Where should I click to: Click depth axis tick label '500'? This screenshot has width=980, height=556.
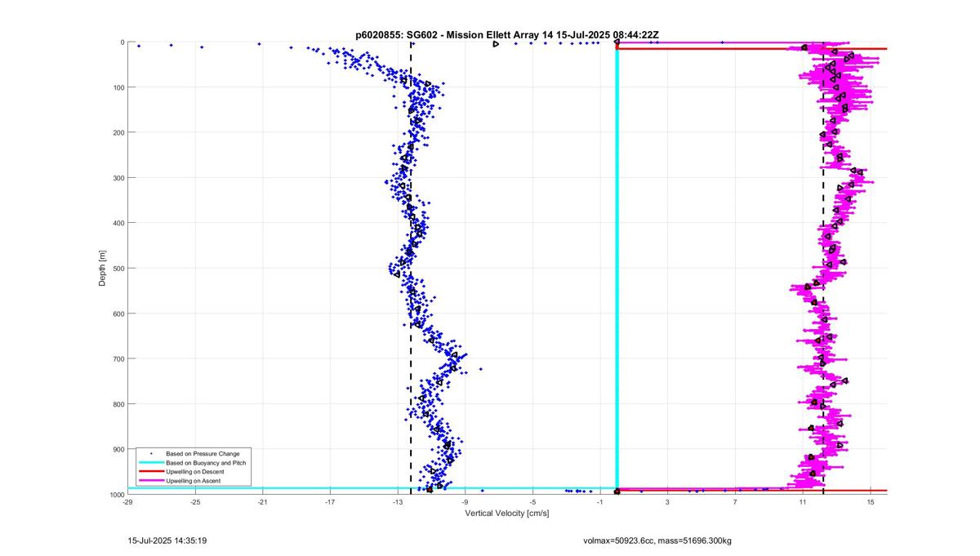tap(118, 268)
